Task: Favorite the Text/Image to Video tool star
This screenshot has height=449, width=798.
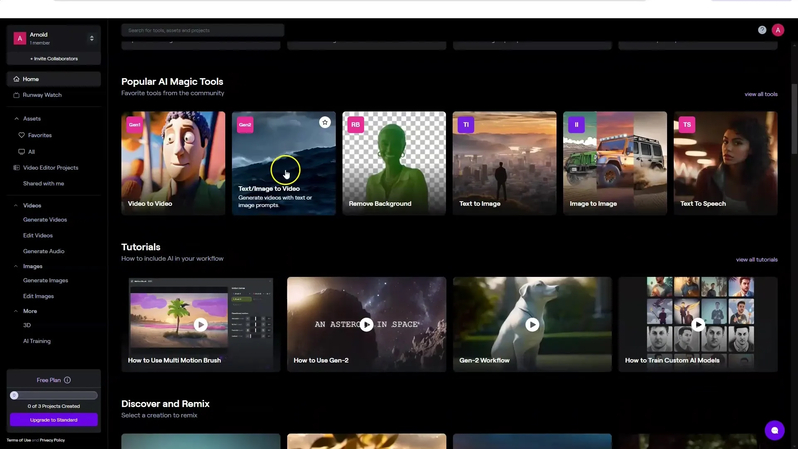Action: click(x=325, y=122)
